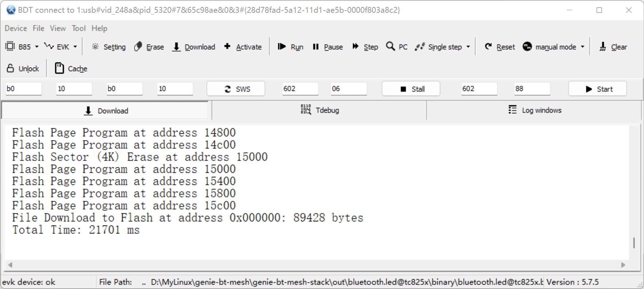Click the BDT application title bar icon
Image resolution: width=644 pixels, height=289 pixels.
click(11, 10)
